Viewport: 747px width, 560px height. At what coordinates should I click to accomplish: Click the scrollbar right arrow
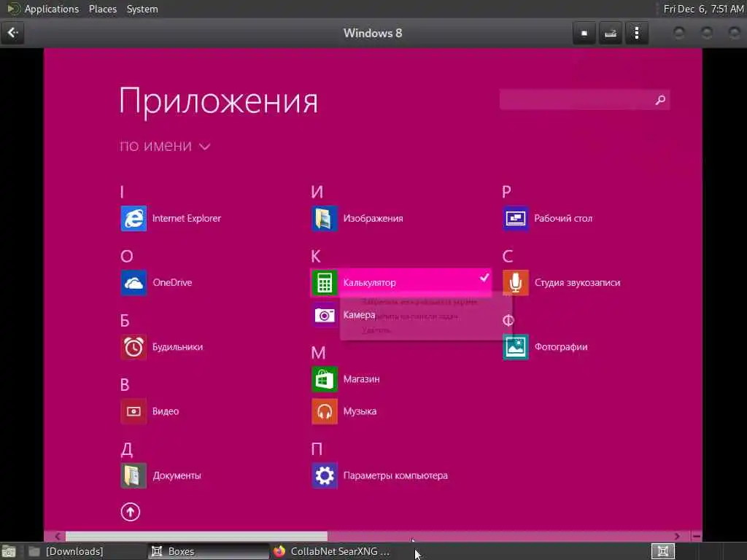[x=677, y=536]
